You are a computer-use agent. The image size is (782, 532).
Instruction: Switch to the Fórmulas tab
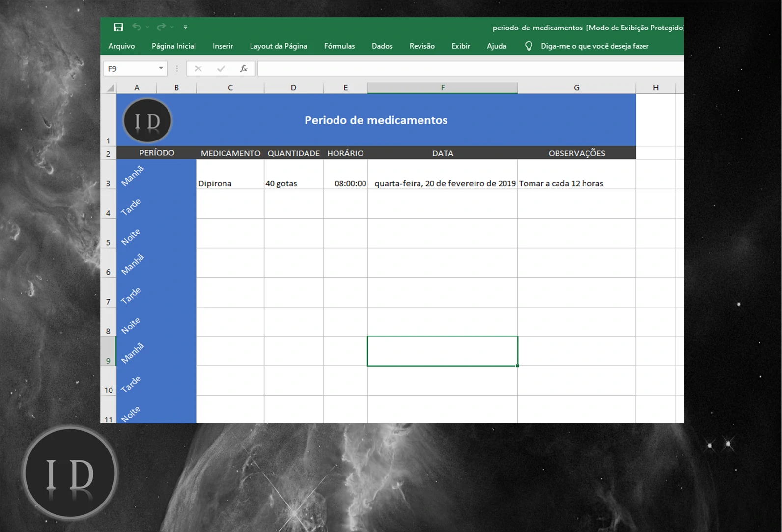[x=339, y=46]
